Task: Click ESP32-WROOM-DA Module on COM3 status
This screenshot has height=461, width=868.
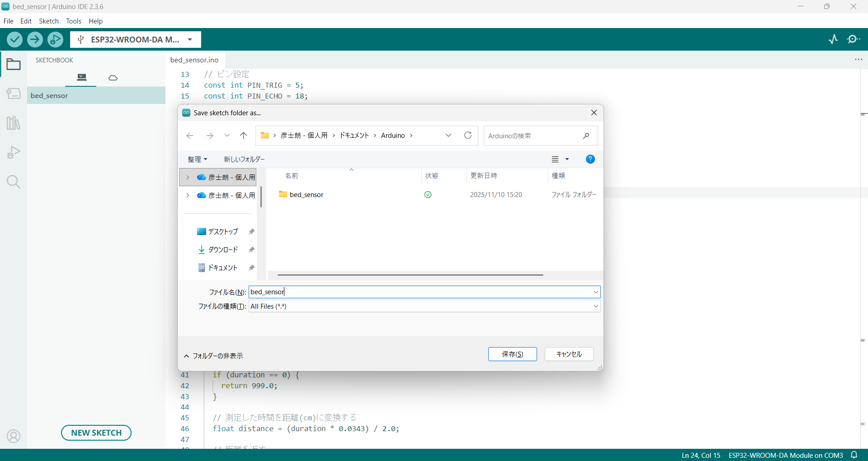Action: (x=786, y=455)
